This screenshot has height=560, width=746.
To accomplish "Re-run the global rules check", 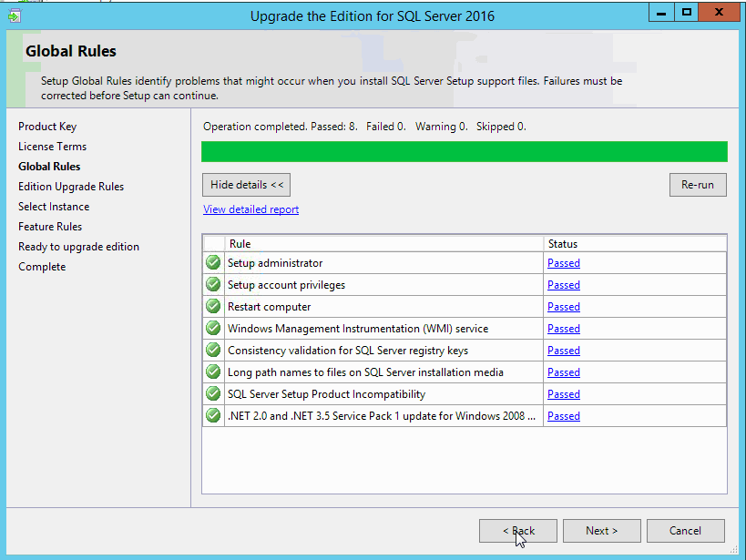I will pyautogui.click(x=698, y=185).
